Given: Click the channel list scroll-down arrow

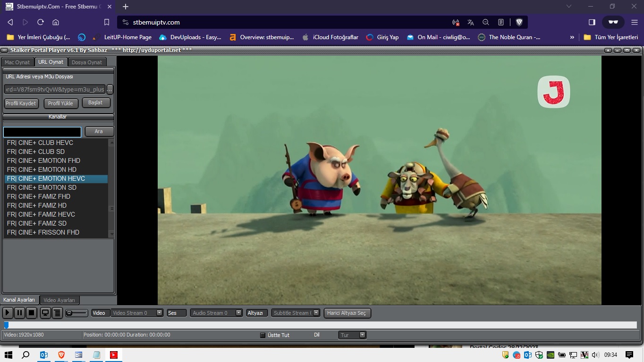Looking at the screenshot, I should point(112,234).
